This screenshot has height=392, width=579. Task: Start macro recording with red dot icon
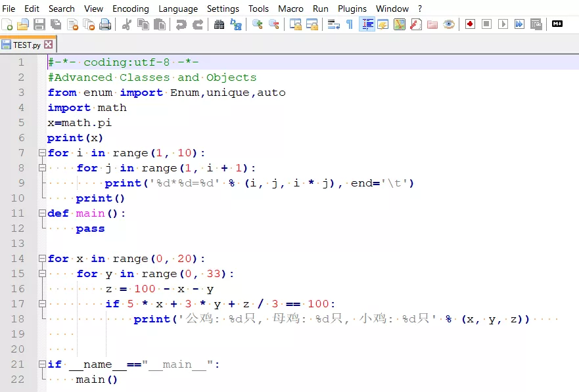pyautogui.click(x=470, y=24)
